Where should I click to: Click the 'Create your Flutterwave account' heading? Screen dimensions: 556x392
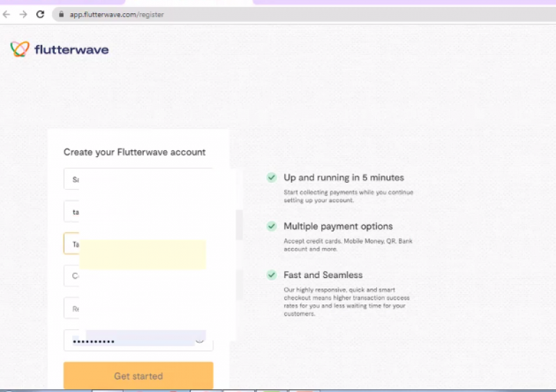[135, 152]
